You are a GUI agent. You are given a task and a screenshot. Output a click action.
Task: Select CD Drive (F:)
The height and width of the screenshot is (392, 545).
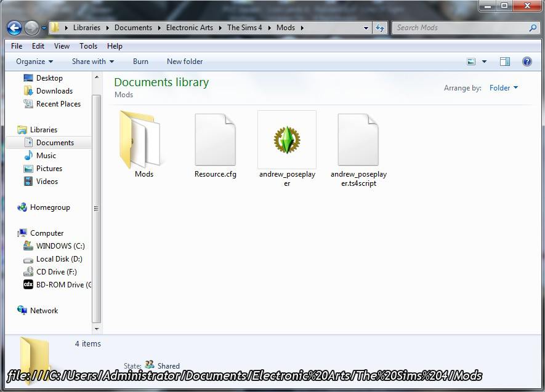tap(56, 272)
